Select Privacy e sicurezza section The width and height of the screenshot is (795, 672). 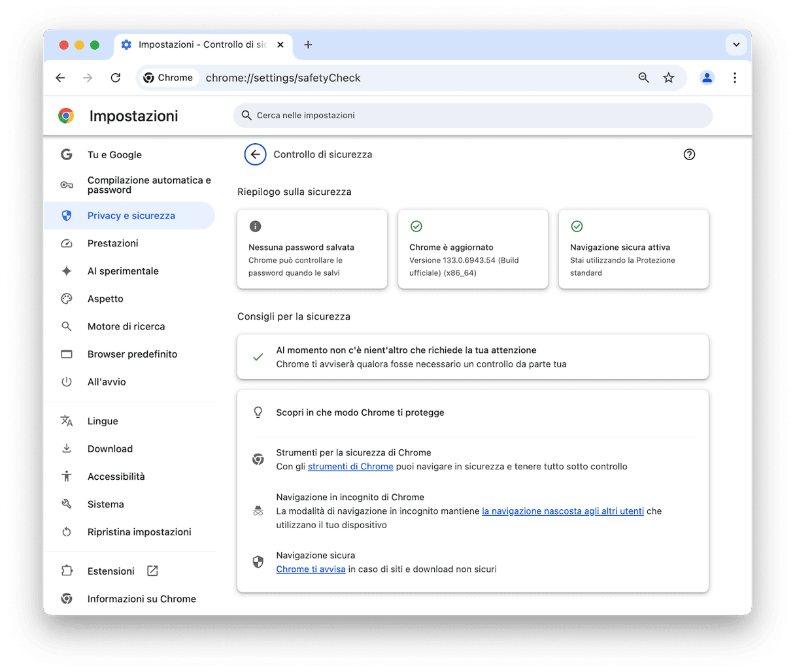click(129, 216)
